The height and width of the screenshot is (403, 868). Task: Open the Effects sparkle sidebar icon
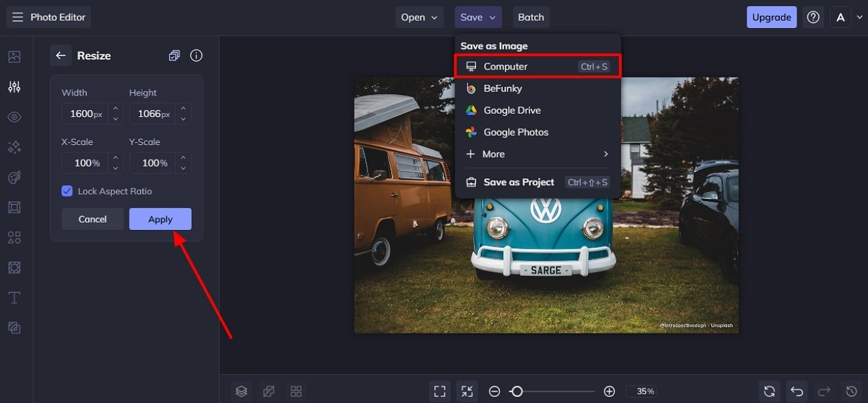[14, 147]
